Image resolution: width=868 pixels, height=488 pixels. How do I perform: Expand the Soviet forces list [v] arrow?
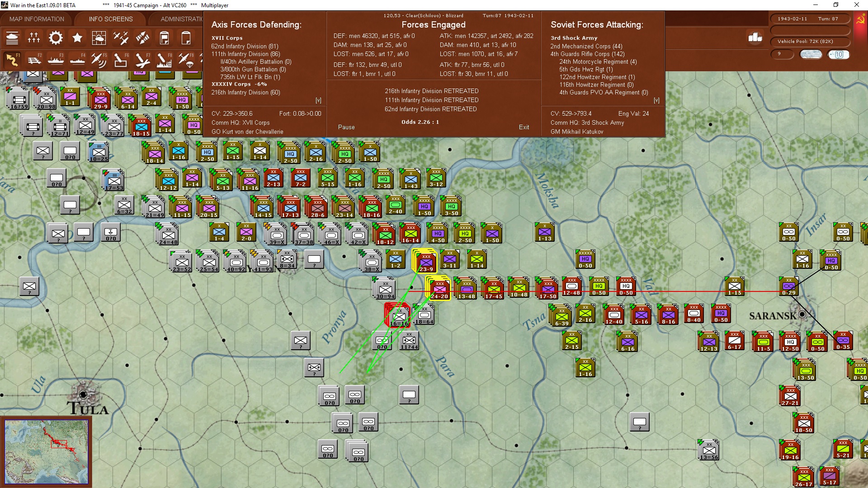click(x=656, y=100)
